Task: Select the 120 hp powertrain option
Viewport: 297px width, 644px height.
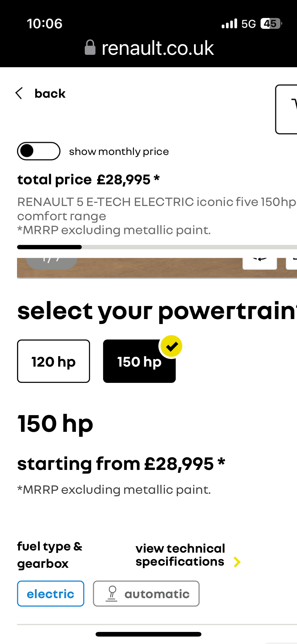Action: pyautogui.click(x=54, y=361)
